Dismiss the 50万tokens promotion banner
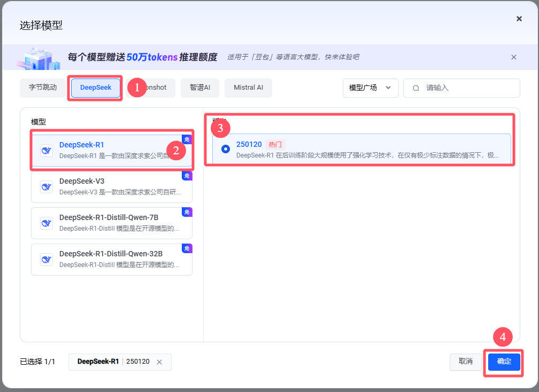This screenshot has height=392, width=539. point(513,57)
